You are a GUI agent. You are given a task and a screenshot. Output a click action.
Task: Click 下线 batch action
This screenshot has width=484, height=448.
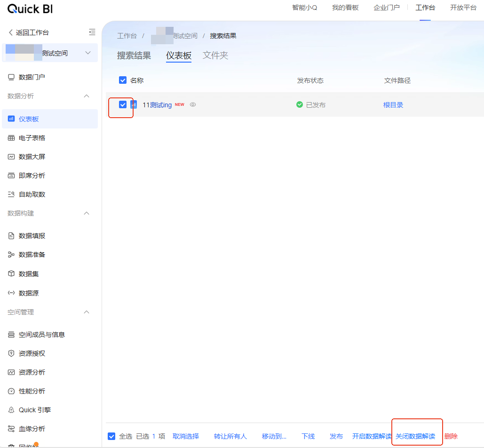pyautogui.click(x=308, y=436)
